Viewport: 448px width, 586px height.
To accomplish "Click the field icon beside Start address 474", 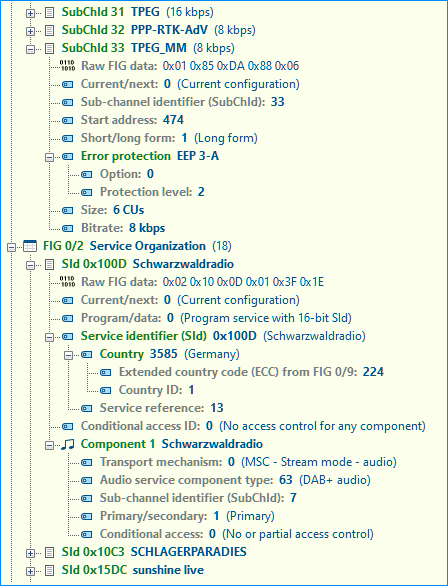I will [68, 120].
